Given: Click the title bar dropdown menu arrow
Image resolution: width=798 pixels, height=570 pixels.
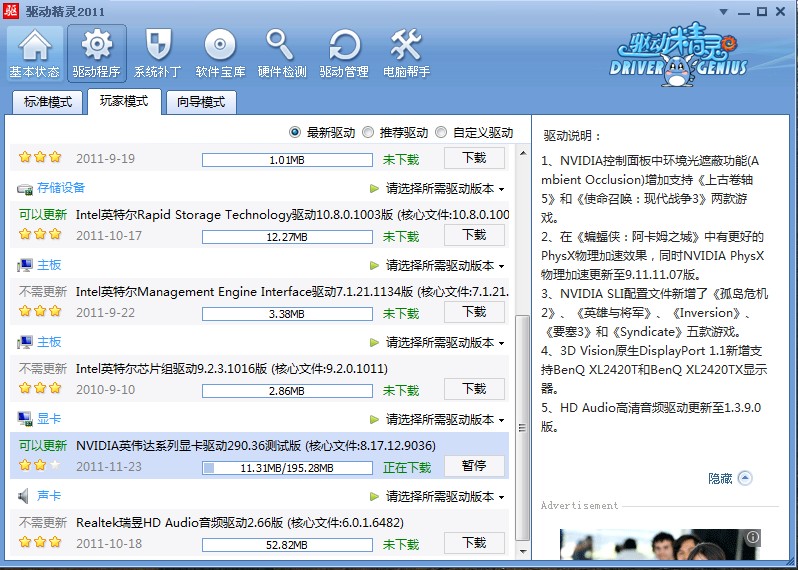Looking at the screenshot, I should (723, 12).
